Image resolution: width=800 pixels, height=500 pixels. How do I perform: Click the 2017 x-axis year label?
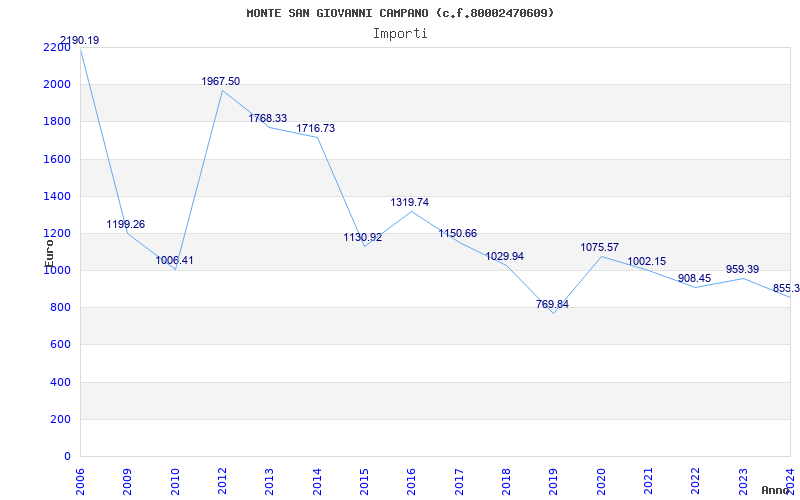click(x=459, y=482)
